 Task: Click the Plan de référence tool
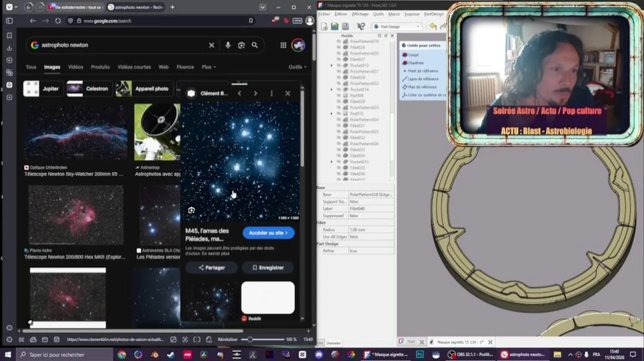pos(419,87)
